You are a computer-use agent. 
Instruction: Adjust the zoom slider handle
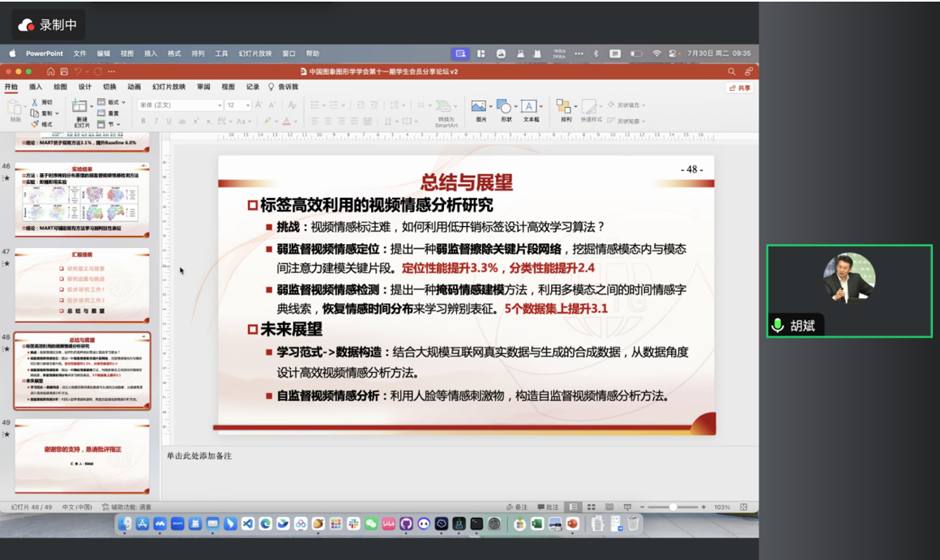[x=673, y=507]
